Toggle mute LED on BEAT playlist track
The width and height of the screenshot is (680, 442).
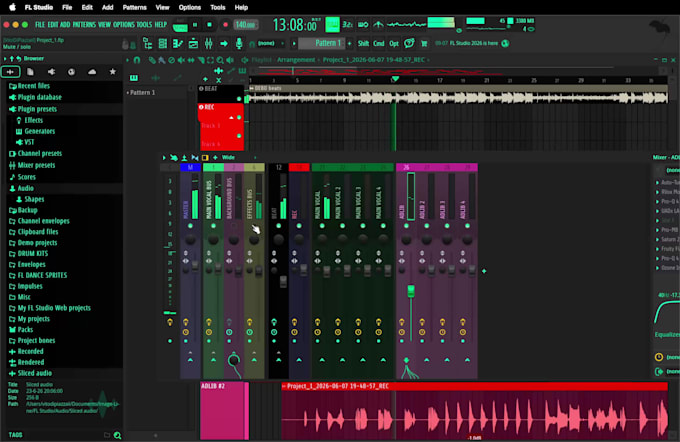pos(239,99)
